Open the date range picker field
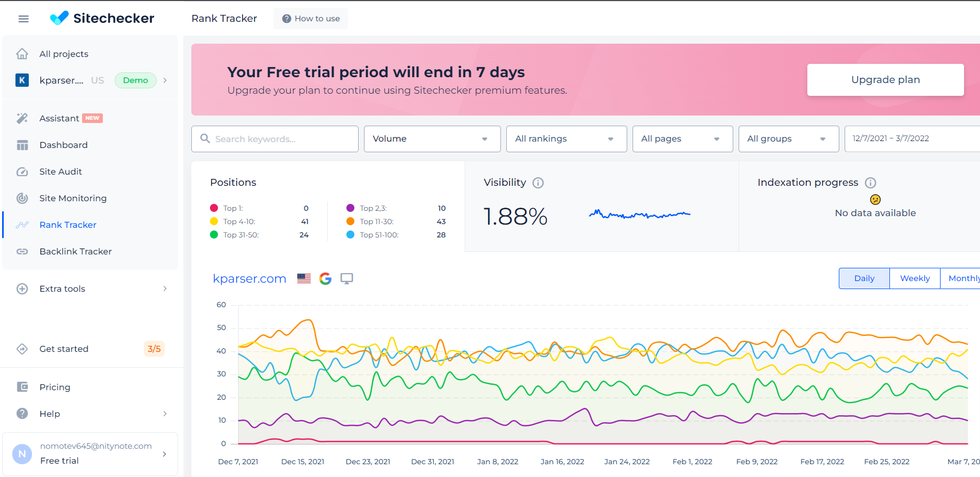 912,139
